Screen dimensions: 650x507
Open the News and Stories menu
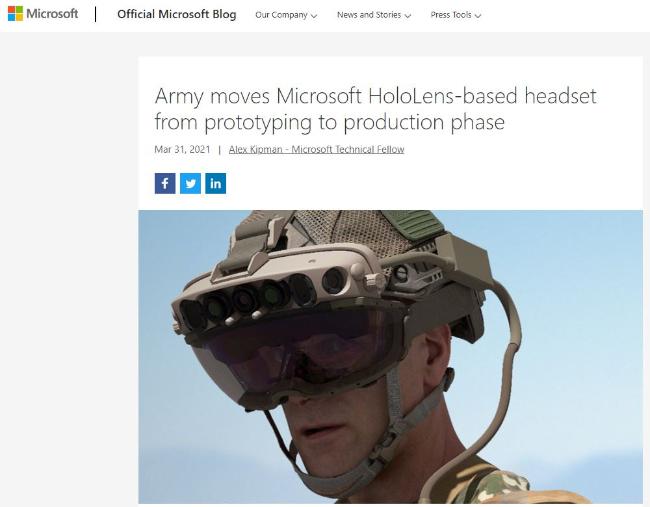(x=374, y=15)
